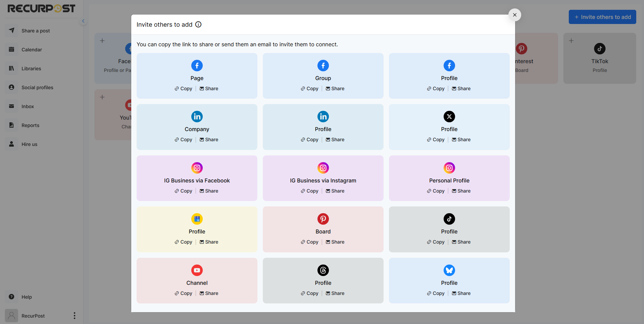Click the IG Business via Instagram icon

tap(323, 168)
